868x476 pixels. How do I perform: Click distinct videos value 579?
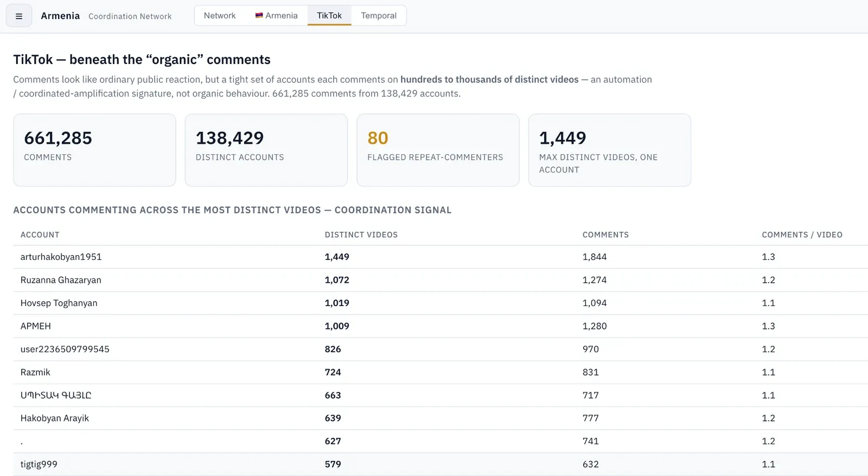click(x=333, y=464)
